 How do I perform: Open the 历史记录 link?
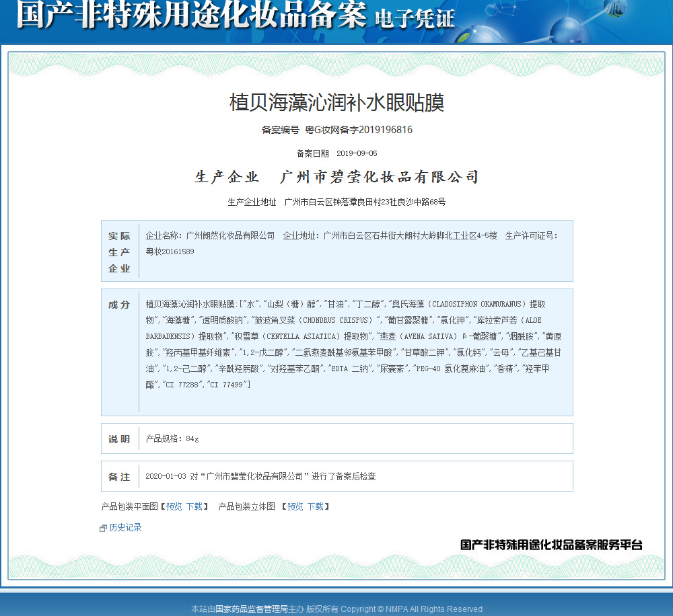tap(125, 528)
